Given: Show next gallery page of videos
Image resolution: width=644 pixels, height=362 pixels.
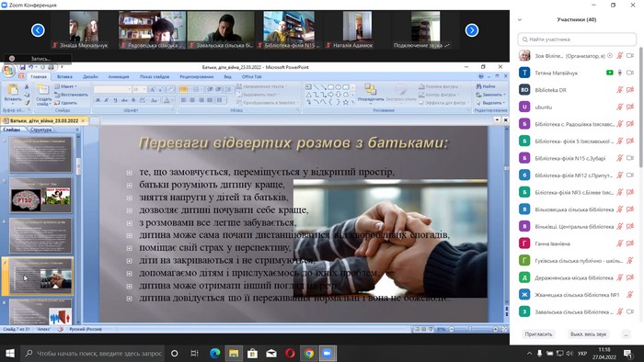Looking at the screenshot, I should 471,30.
